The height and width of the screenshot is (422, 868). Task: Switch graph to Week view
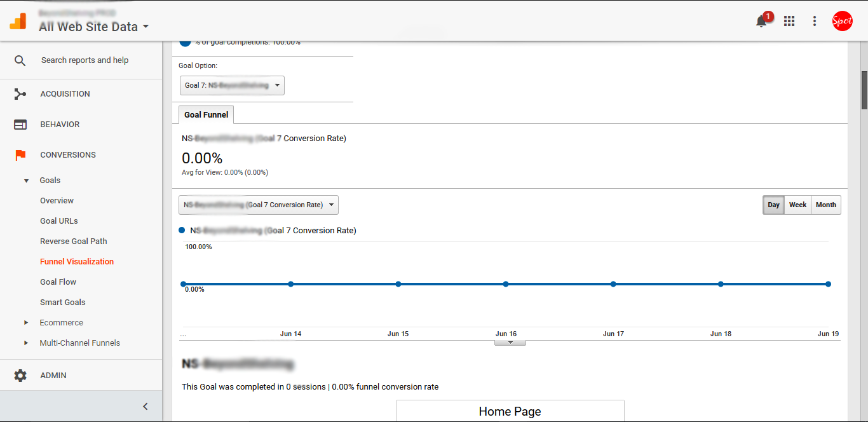click(797, 205)
